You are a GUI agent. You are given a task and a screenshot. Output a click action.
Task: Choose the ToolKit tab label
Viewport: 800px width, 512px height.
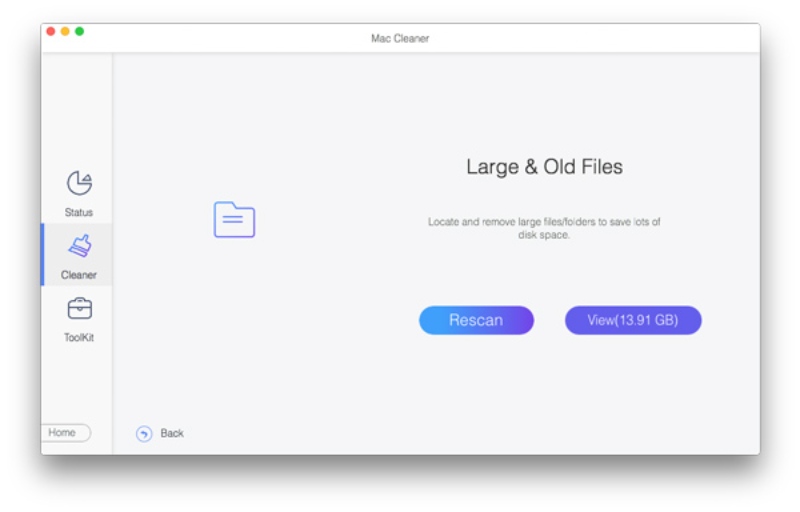click(x=79, y=338)
